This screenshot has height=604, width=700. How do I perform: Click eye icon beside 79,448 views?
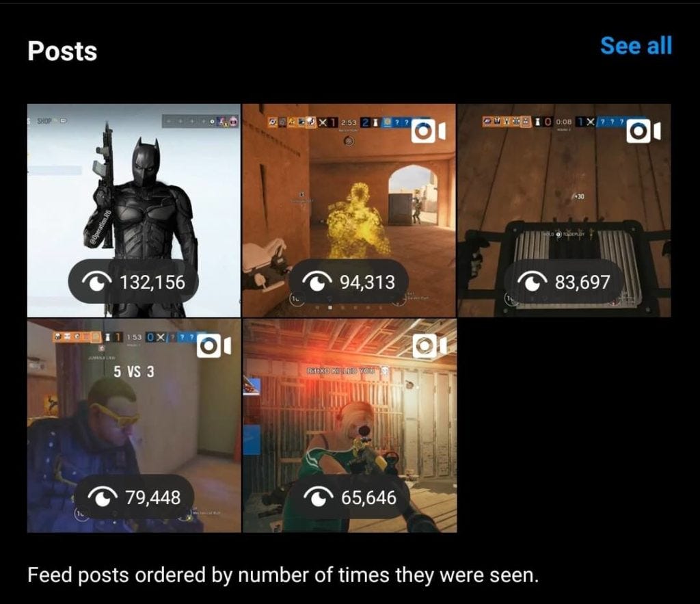pos(103,497)
